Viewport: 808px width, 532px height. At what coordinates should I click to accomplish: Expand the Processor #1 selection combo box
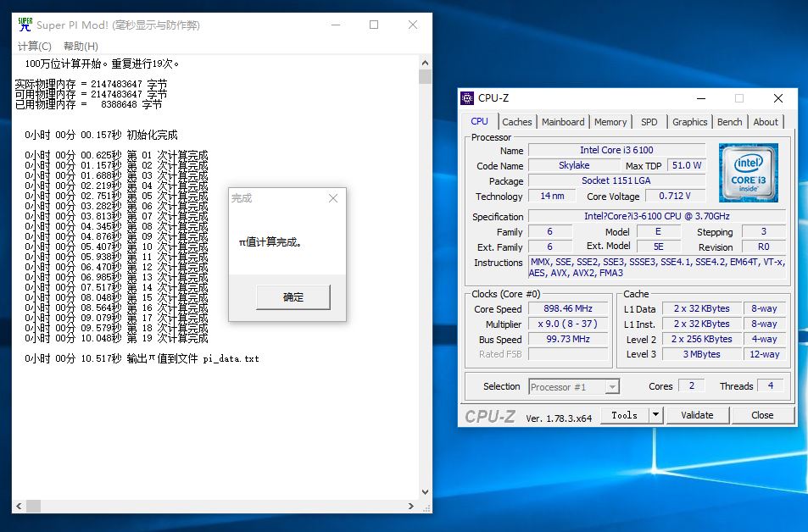pos(612,387)
